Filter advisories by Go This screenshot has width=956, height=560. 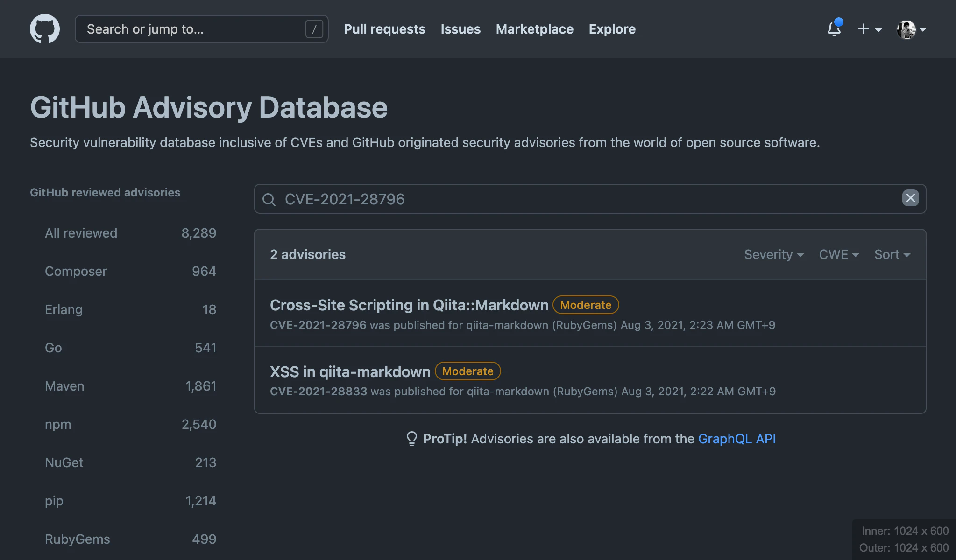(x=130, y=348)
